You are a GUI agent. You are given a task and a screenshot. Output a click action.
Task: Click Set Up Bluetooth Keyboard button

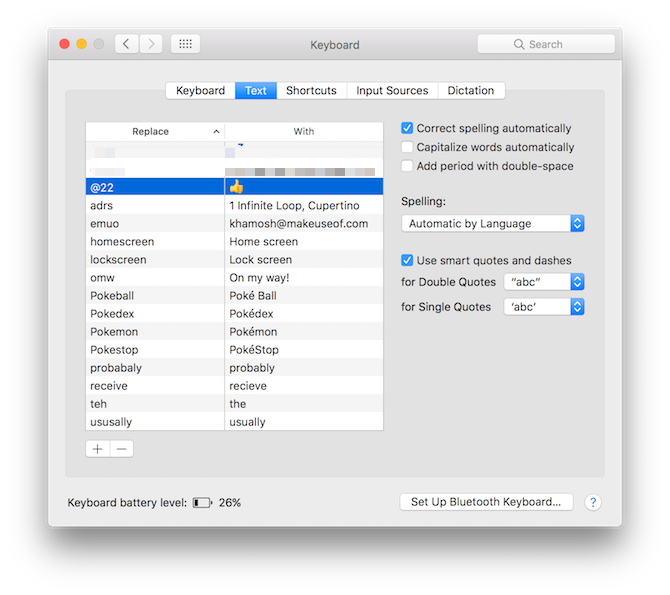pyautogui.click(x=486, y=502)
